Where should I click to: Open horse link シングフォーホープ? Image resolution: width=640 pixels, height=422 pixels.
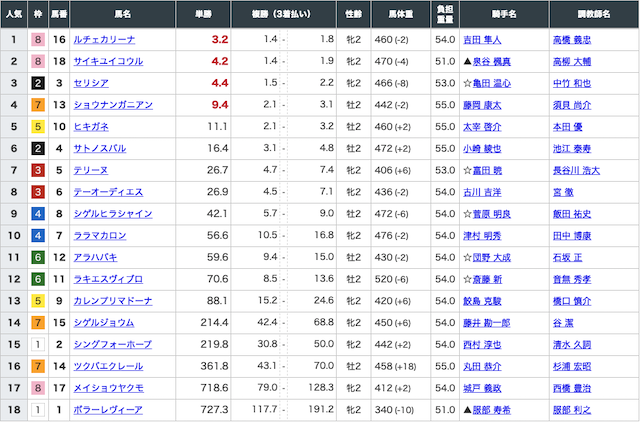[x=113, y=344]
